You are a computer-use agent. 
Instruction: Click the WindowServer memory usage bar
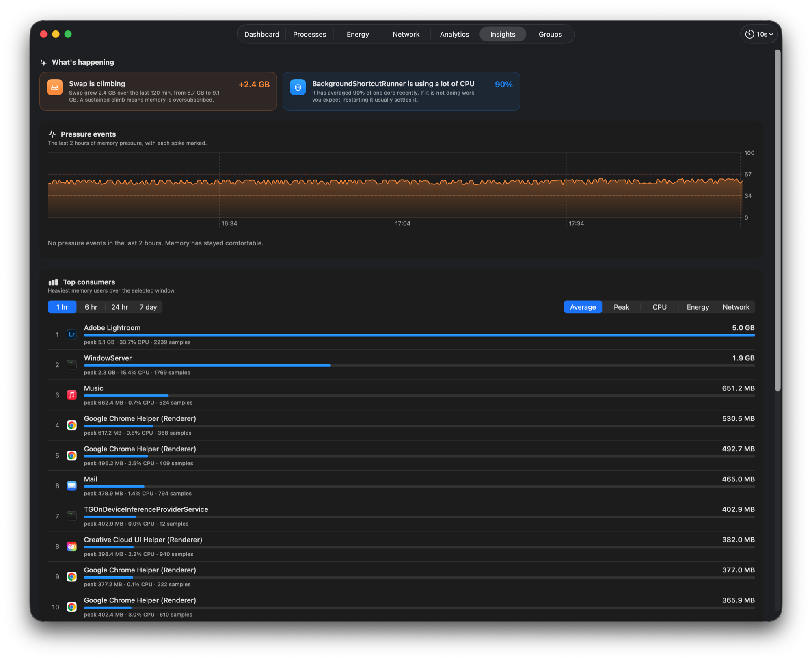419,366
